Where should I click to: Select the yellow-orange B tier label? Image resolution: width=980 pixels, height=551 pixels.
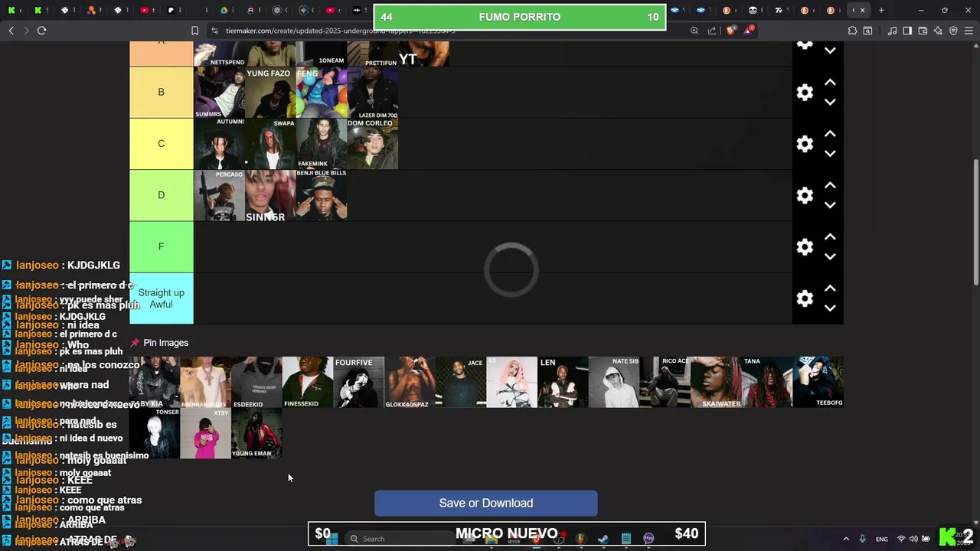tap(161, 92)
